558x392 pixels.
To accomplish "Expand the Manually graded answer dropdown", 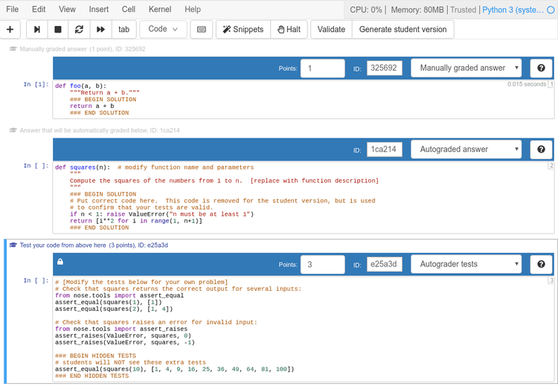I will click(467, 68).
